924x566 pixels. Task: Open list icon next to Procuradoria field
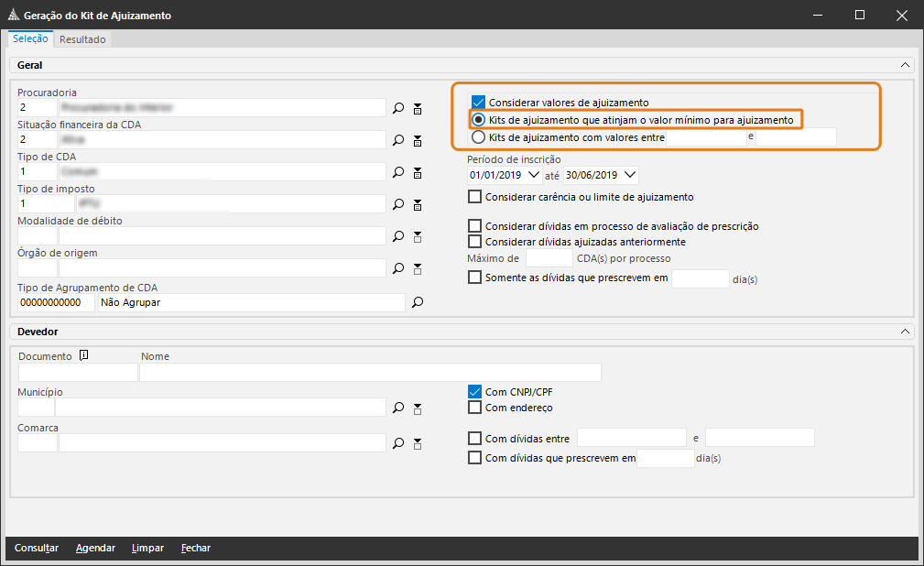pos(418,108)
